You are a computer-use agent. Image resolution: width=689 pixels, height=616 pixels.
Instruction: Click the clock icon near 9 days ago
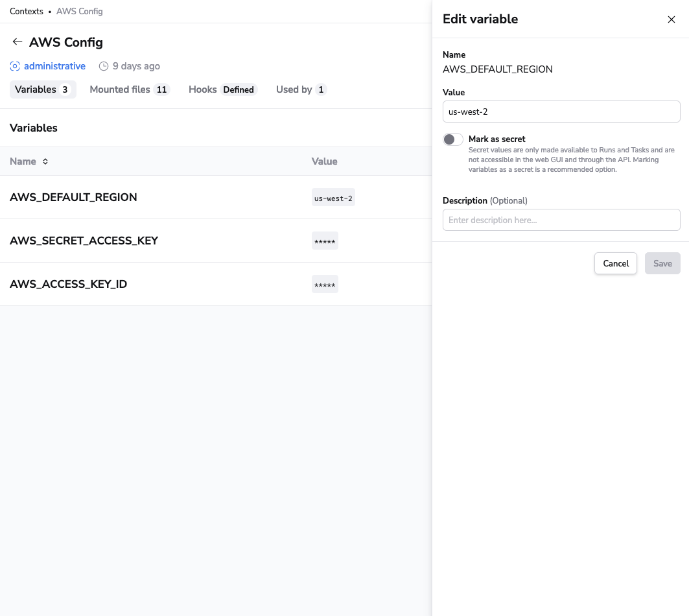[104, 66]
